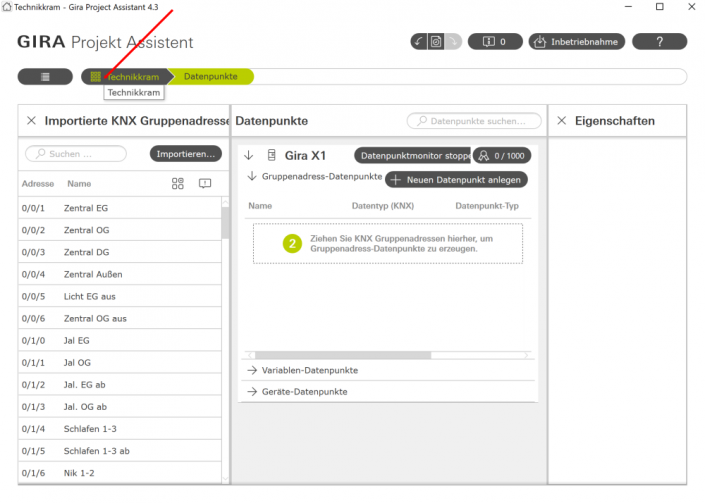Image resolution: width=705 pixels, height=503 pixels.
Task: Start Inbetriebnahme commissioning
Action: 576,42
